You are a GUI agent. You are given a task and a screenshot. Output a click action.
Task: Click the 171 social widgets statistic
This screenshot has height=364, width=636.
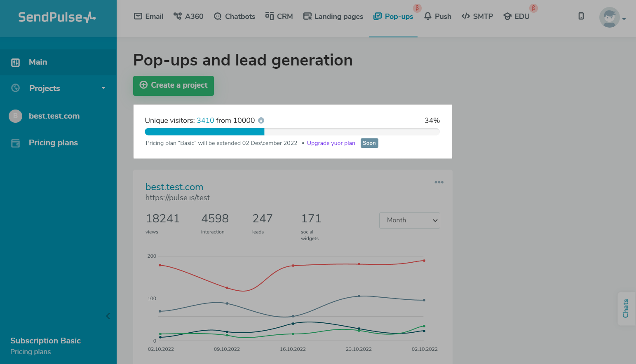[311, 219]
